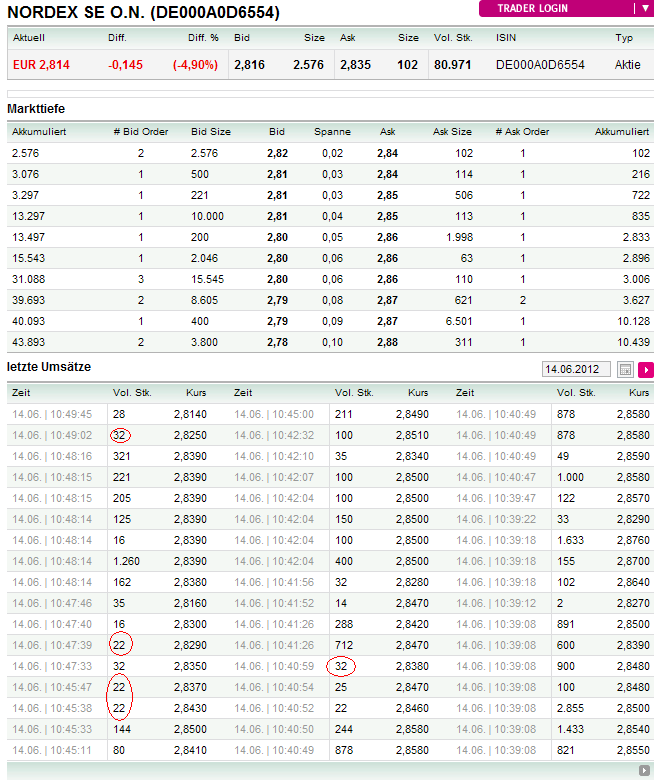Image resolution: width=654 pixels, height=780 pixels.
Task: Click the NORDEX SE O.N. page title
Action: (143, 12)
